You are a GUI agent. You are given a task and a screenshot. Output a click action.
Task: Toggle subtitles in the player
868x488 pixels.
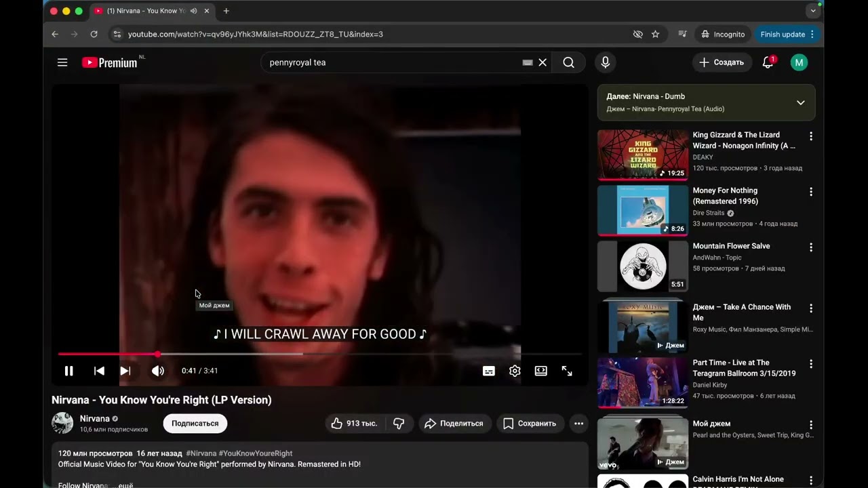[488, 371]
